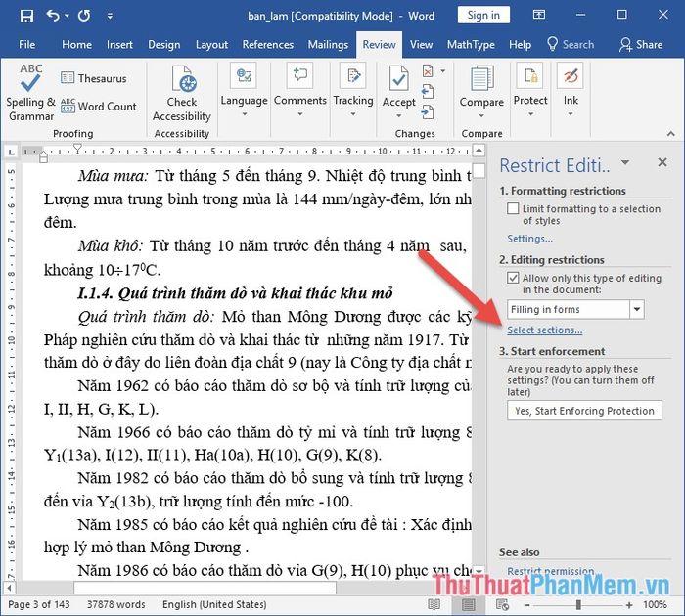Click the first line indent marker on ruler

point(77,149)
